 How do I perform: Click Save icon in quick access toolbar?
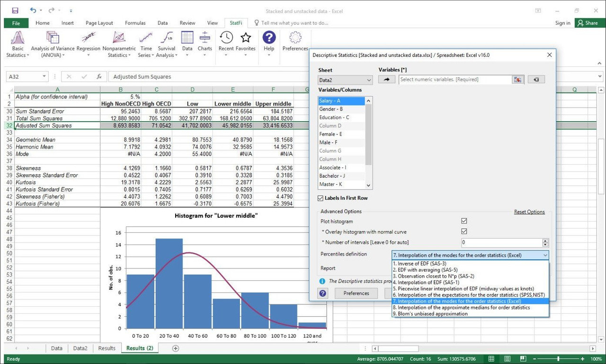point(15,10)
